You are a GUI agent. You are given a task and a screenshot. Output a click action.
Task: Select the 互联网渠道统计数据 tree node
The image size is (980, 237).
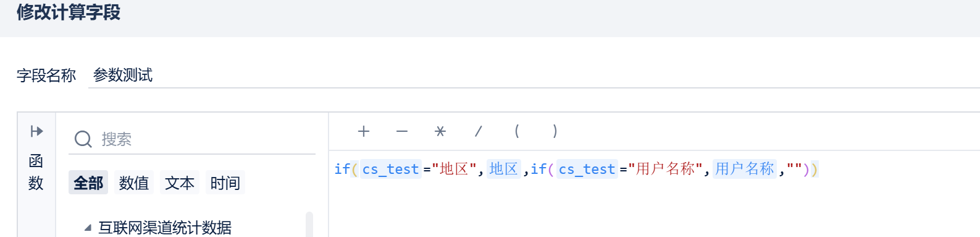pyautogui.click(x=165, y=228)
